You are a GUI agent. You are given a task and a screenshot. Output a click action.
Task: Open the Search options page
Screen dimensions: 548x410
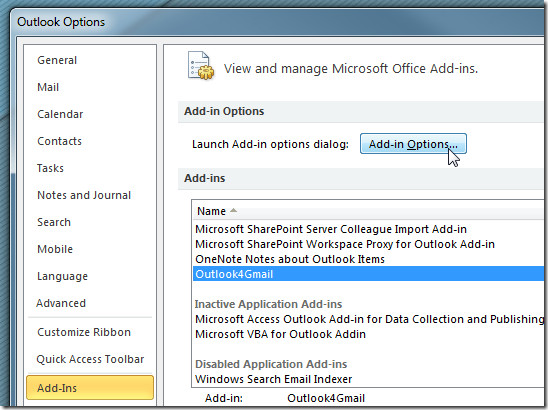pyautogui.click(x=54, y=222)
